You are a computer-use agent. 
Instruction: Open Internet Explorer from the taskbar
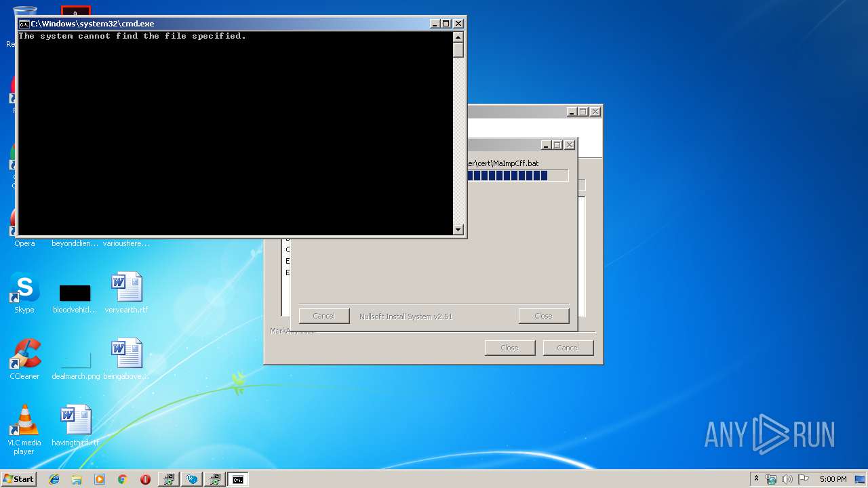click(x=54, y=479)
